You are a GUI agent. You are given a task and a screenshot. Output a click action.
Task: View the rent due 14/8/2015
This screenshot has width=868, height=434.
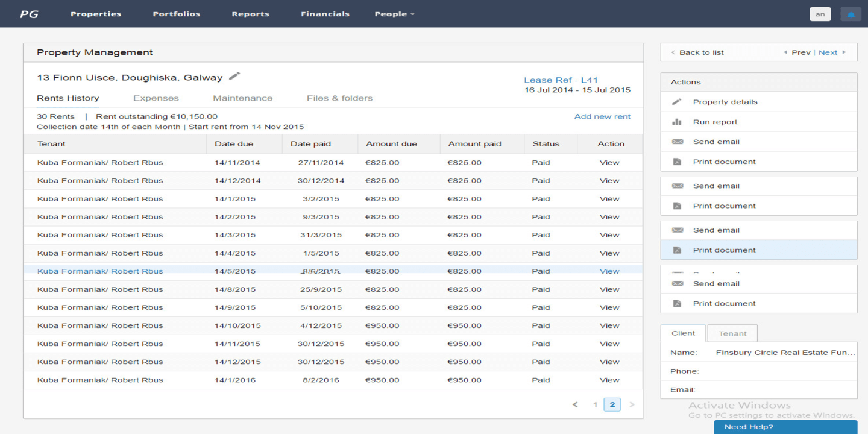point(609,289)
